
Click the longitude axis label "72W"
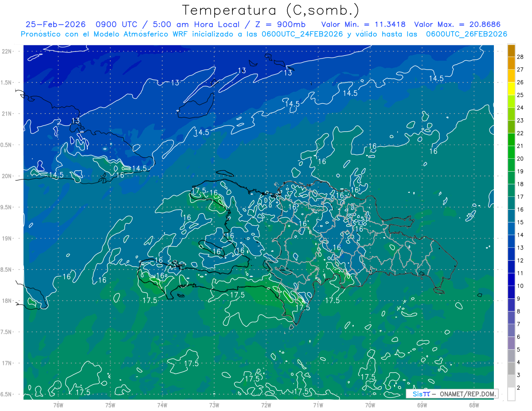tap(266, 405)
